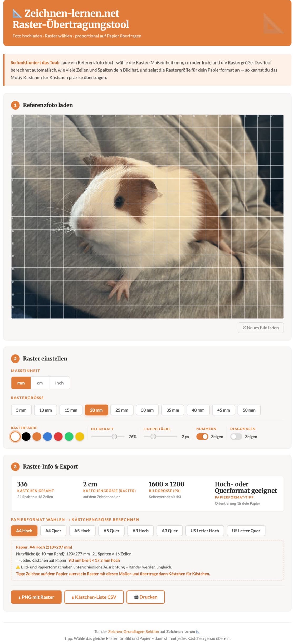Set grid size to 25 mm
Viewport: 293px width, 644px height.
point(122,410)
